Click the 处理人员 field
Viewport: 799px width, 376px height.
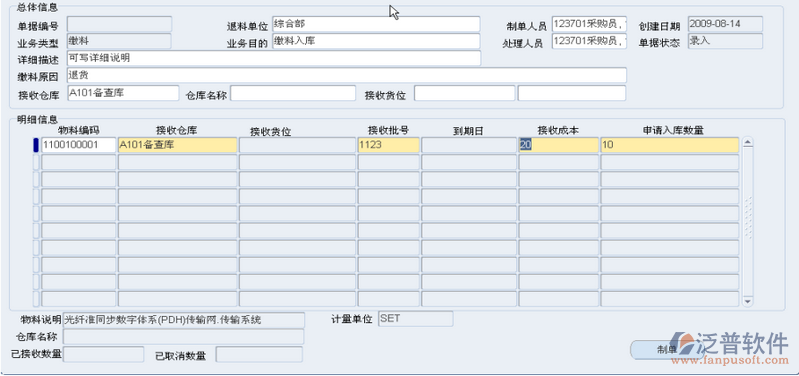589,41
